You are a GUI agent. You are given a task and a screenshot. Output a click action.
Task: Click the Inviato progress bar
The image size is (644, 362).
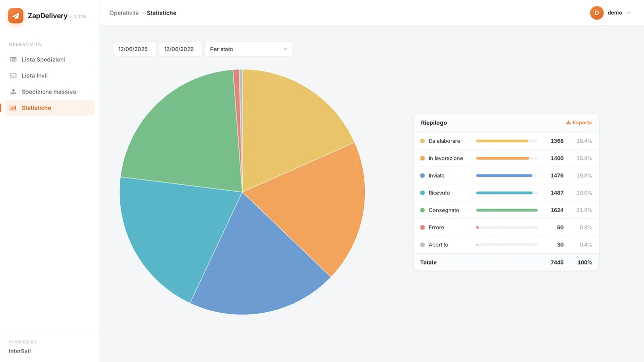pyautogui.click(x=507, y=175)
